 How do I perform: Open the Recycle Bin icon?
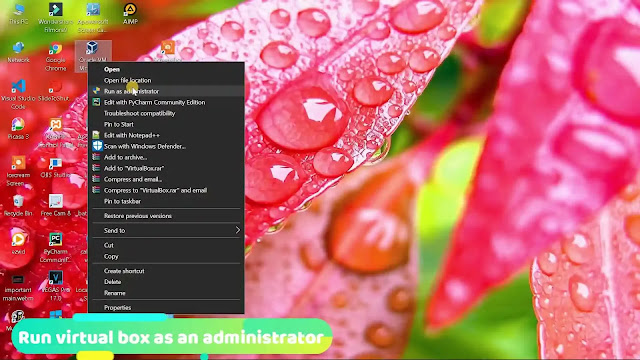coord(18,205)
